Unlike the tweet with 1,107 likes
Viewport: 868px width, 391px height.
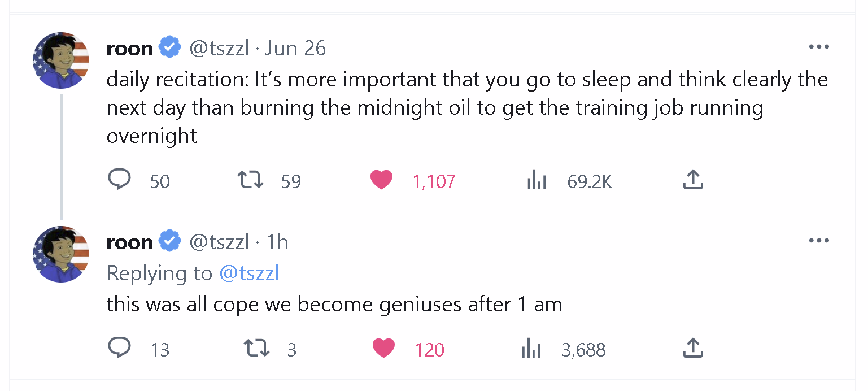coord(381,180)
